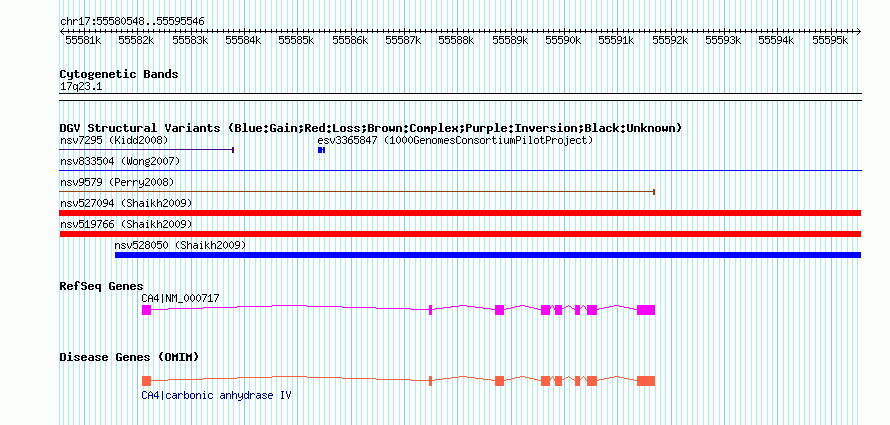Open the nsv7295 (Kidd2008) variant label
This screenshot has height=425, width=890.
coord(114,140)
